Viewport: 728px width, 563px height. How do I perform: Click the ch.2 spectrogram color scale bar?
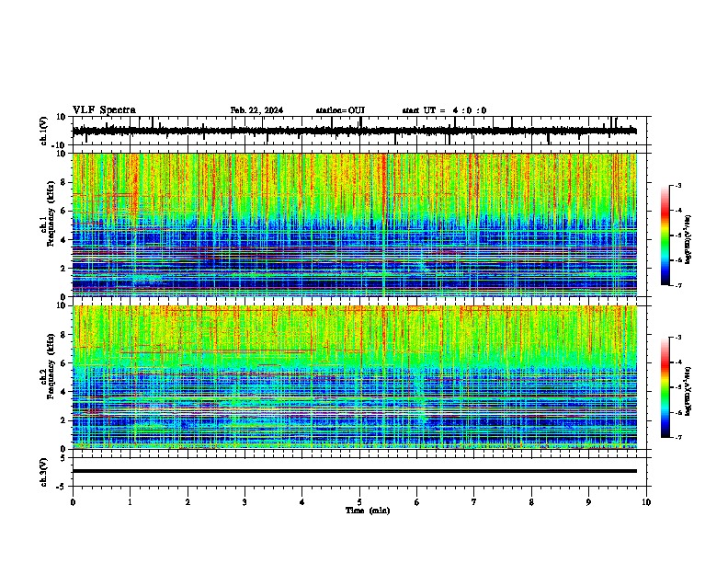[665, 387]
